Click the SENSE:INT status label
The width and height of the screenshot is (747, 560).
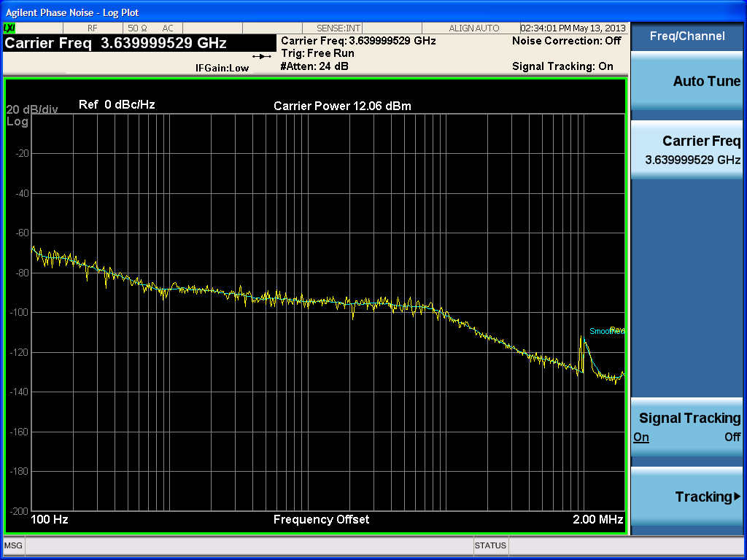[x=338, y=28]
